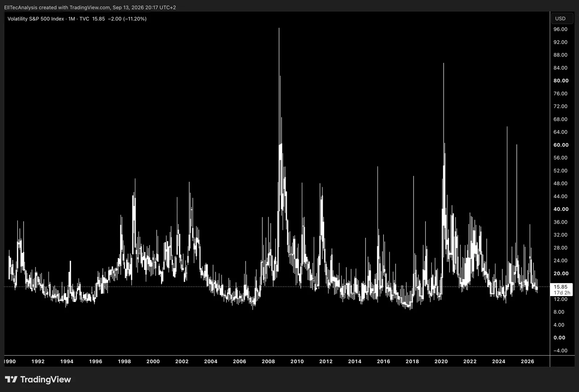Click the 28.00 price axis label
Viewport: 579px width, 392px height.
(x=560, y=248)
